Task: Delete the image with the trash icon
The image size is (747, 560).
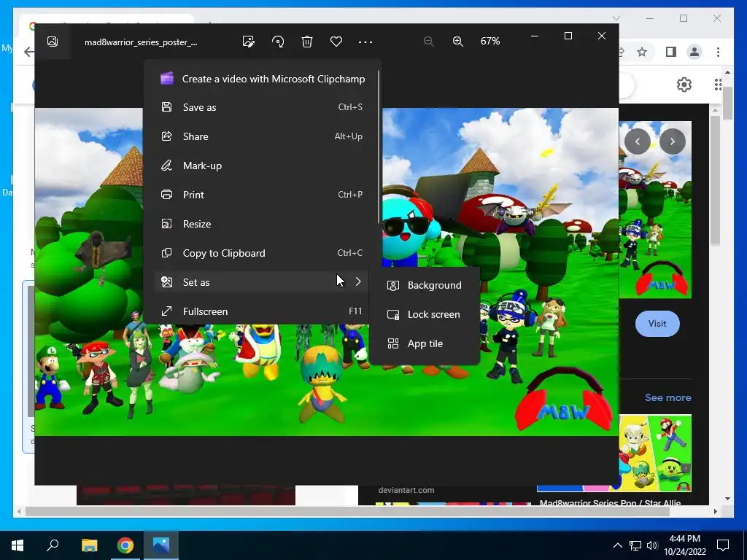Action: point(307,42)
